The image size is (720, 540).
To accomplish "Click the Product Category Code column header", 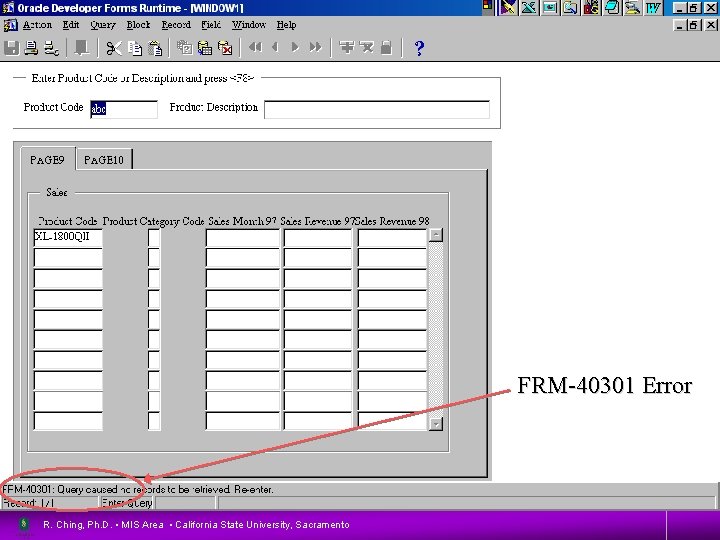I will click(153, 221).
